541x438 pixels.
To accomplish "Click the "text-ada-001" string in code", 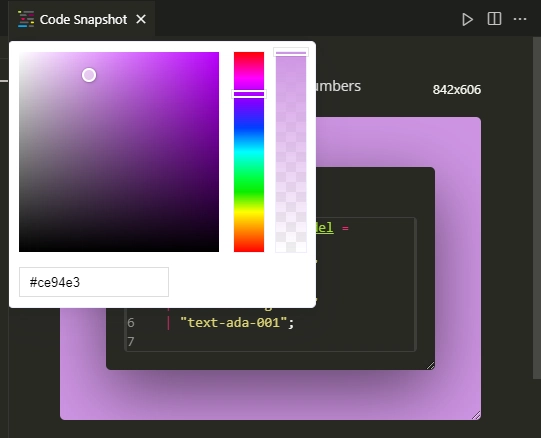I will tap(234, 323).
